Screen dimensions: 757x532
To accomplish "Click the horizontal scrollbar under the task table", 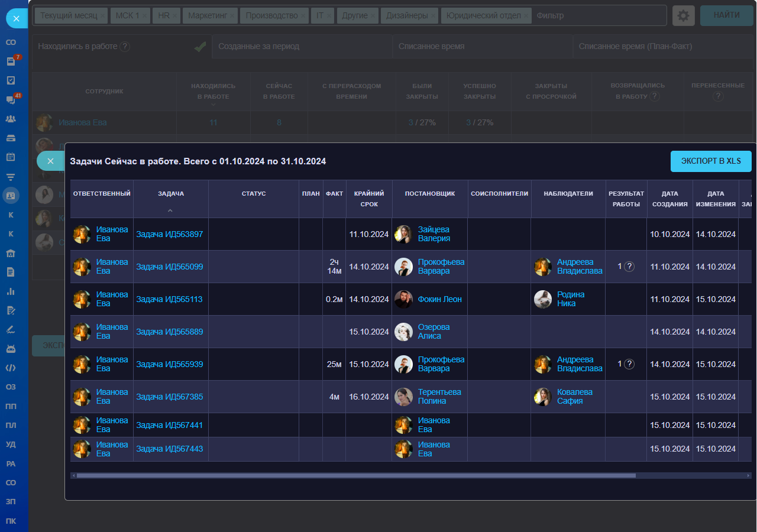I will pyautogui.click(x=355, y=475).
